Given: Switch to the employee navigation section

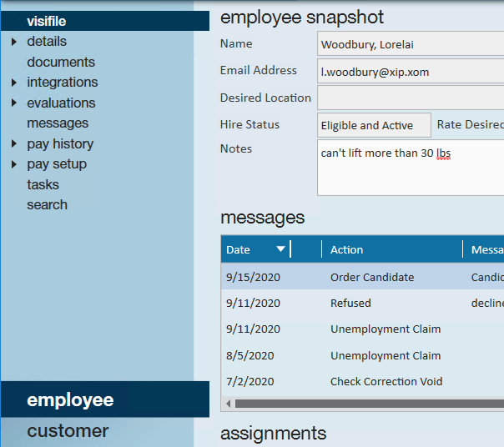Looking at the screenshot, I should point(105,399).
